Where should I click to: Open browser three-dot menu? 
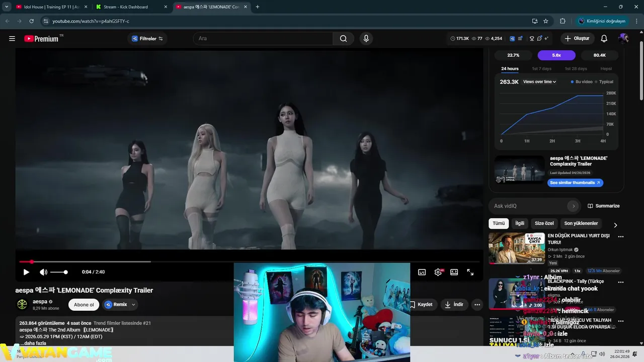point(636,21)
